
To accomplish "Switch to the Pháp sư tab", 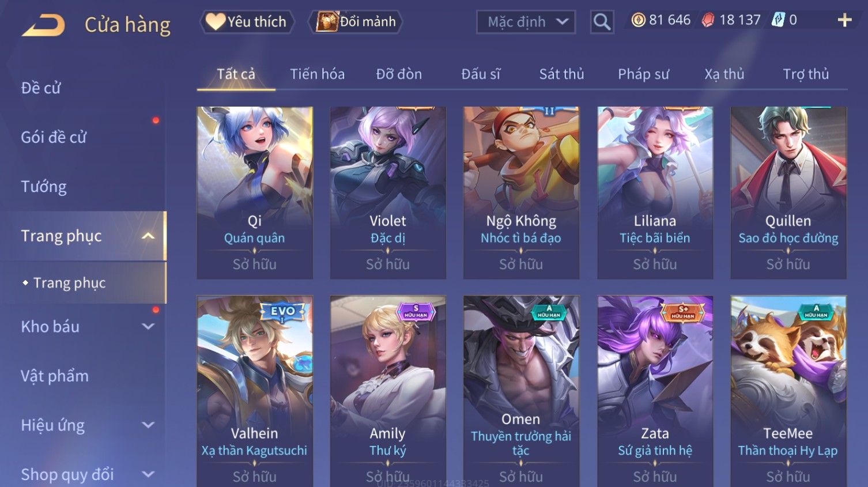I will tap(643, 74).
